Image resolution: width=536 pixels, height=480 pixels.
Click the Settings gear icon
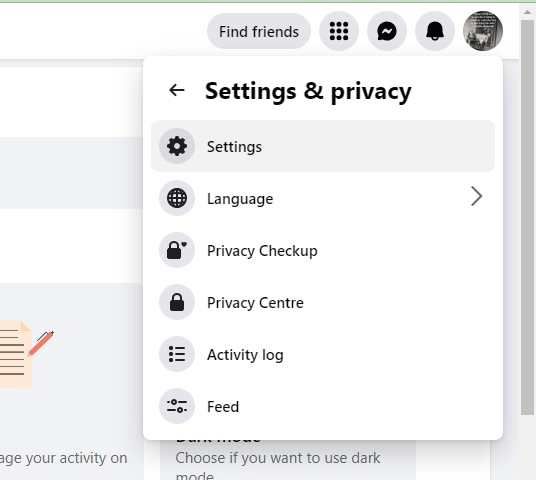pos(177,146)
